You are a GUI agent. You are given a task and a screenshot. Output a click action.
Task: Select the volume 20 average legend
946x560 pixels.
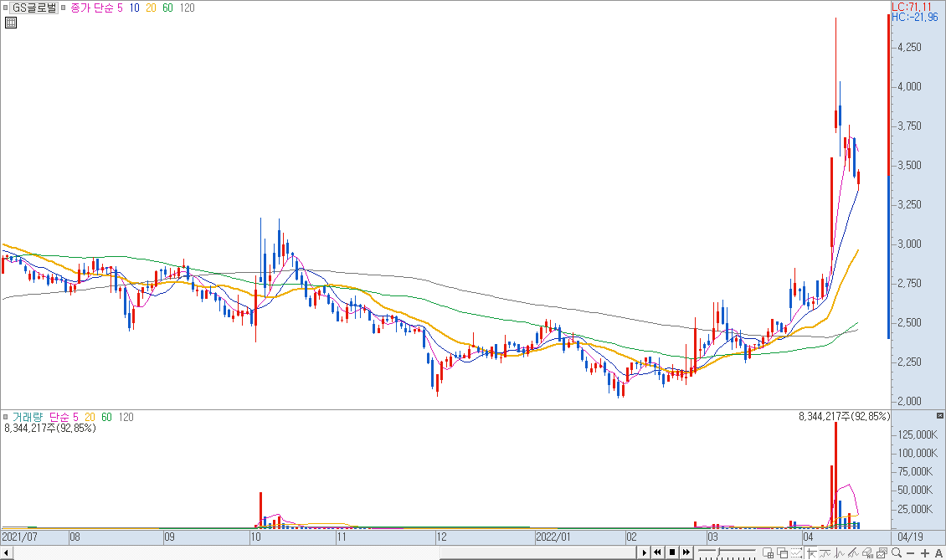click(90, 417)
